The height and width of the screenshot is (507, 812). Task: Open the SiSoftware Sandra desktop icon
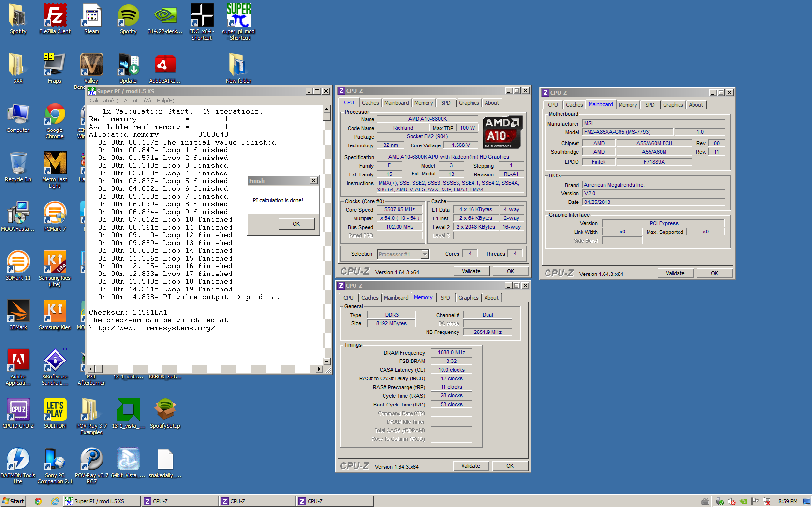pos(55,368)
